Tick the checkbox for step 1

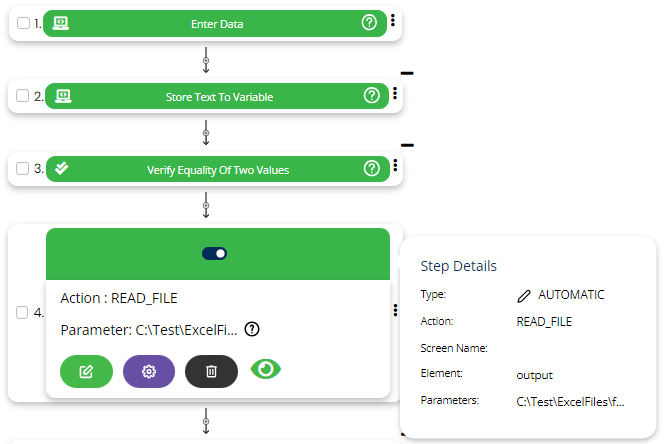click(x=24, y=24)
